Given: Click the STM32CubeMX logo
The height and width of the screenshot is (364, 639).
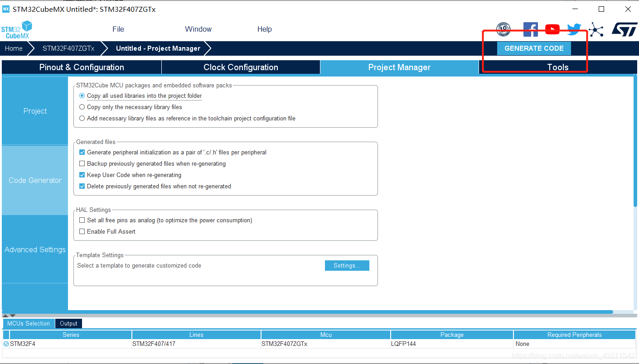Looking at the screenshot, I should pyautogui.click(x=17, y=30).
